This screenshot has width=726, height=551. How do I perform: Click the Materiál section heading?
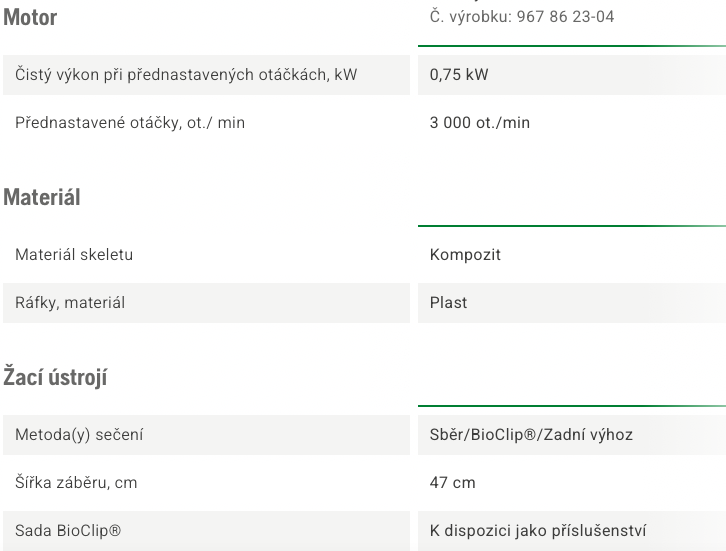pyautogui.click(x=42, y=197)
